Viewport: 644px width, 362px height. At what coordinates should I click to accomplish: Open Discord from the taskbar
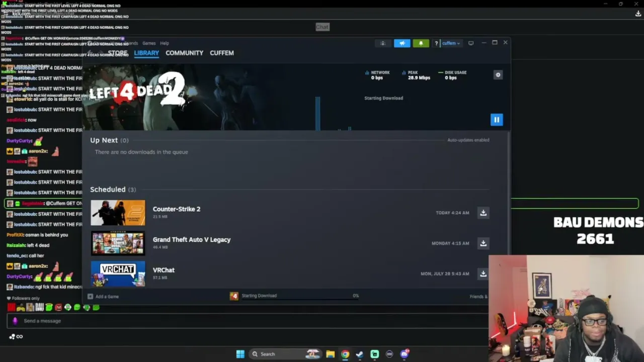[x=405, y=354]
